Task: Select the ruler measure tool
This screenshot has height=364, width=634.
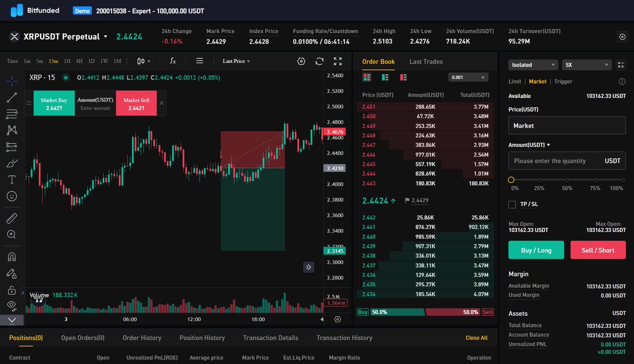Action: [x=12, y=218]
